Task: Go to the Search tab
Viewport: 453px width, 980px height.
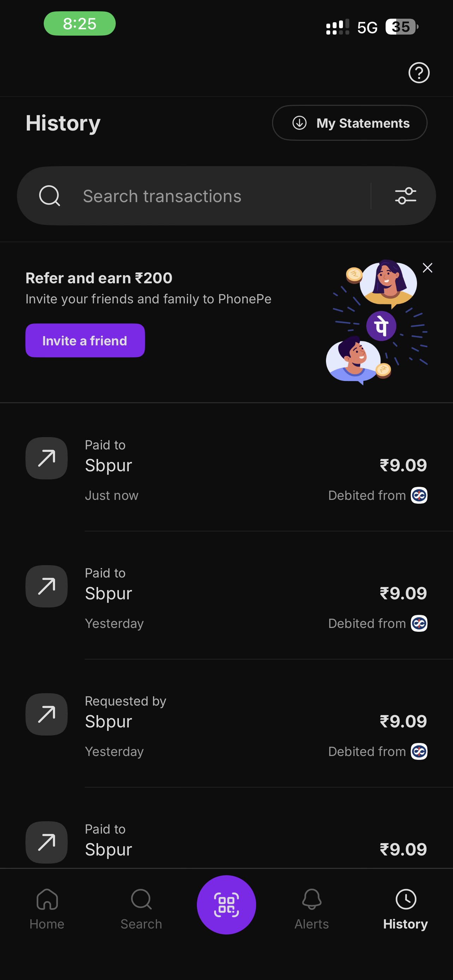Action: click(141, 909)
